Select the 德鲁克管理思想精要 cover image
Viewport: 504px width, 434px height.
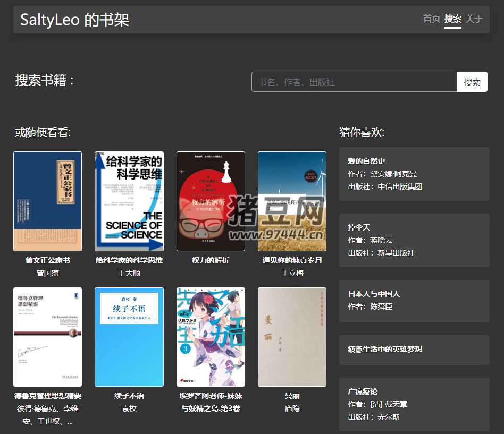(x=47, y=337)
